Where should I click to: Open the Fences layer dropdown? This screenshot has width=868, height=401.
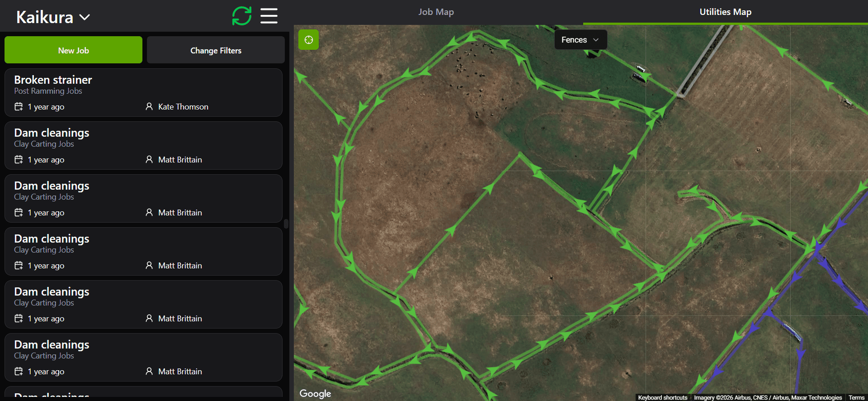[x=580, y=40]
